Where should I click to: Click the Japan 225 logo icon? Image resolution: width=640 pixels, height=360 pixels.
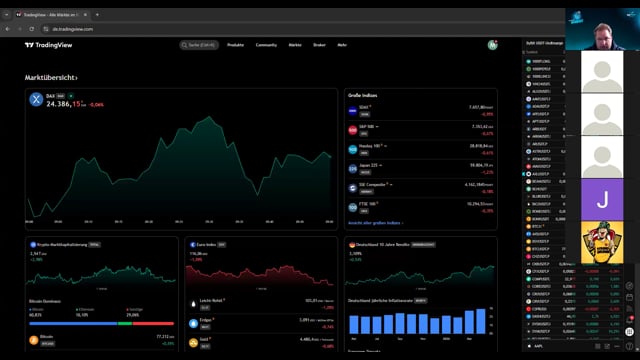pos(353,169)
